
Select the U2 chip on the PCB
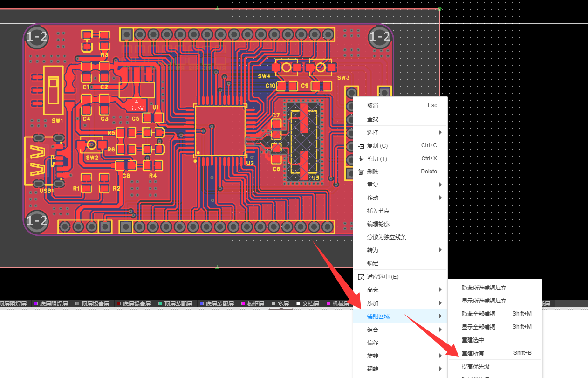(x=220, y=131)
